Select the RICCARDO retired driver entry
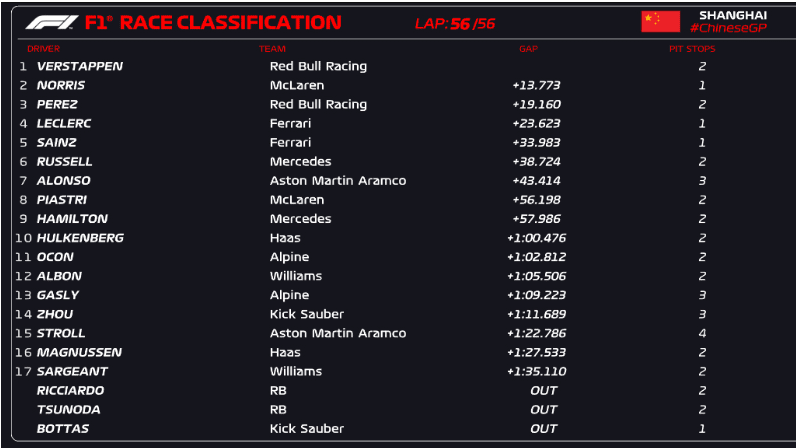This screenshot has height=448, width=796. [x=70, y=391]
